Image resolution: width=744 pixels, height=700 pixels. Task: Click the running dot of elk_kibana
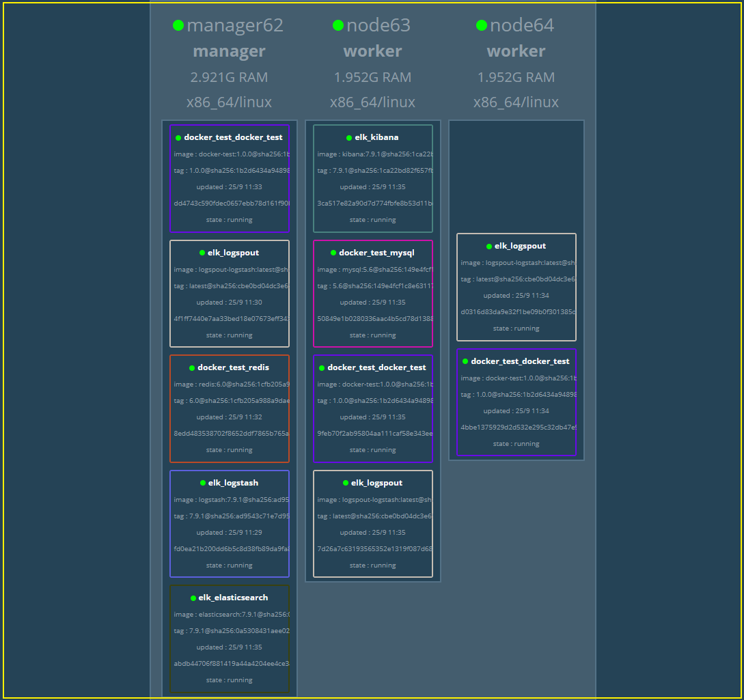pyautogui.click(x=349, y=138)
